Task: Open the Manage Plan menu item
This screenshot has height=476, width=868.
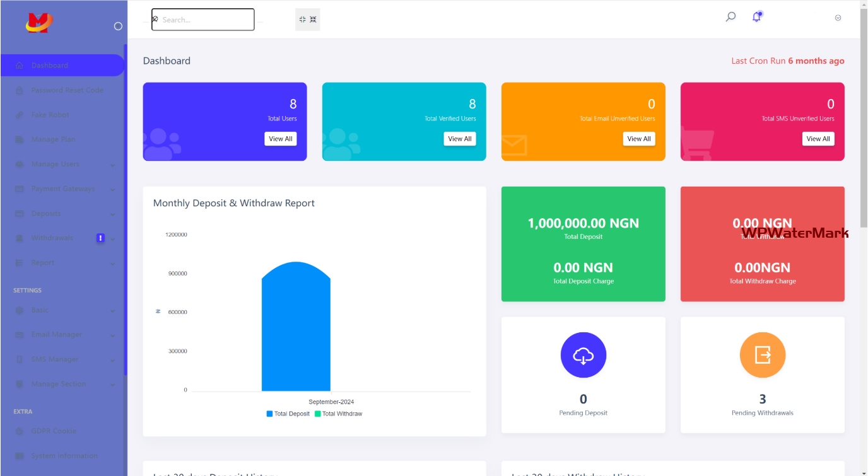Action: [x=53, y=139]
